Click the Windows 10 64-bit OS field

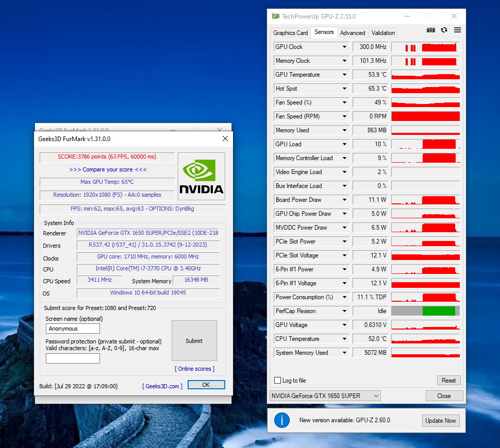(x=148, y=292)
